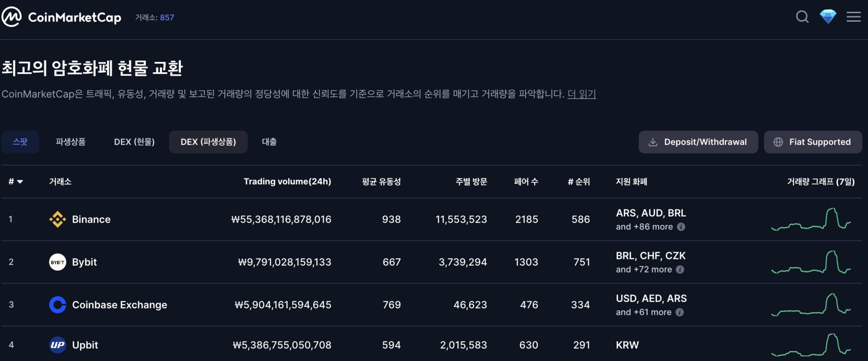Select the DEX (파생상품) tab

click(x=208, y=142)
